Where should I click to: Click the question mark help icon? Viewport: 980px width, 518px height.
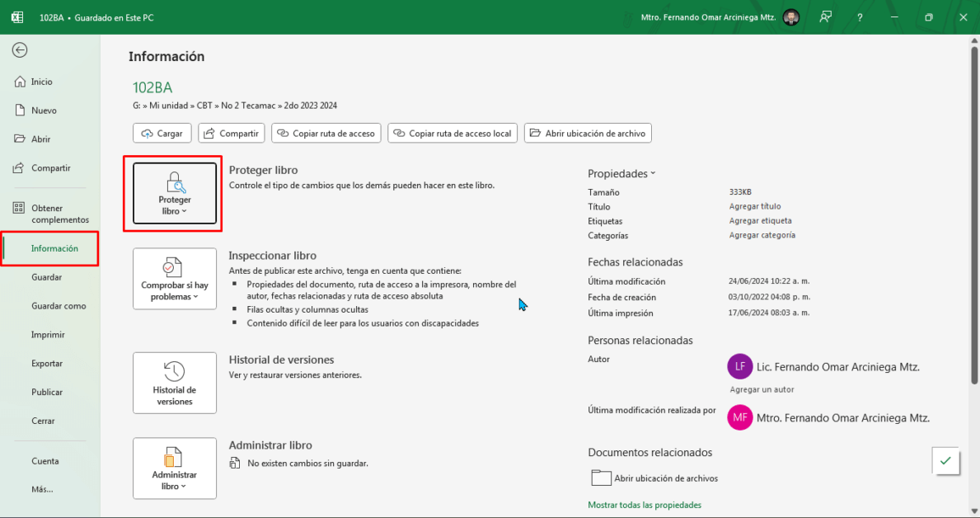pyautogui.click(x=860, y=17)
